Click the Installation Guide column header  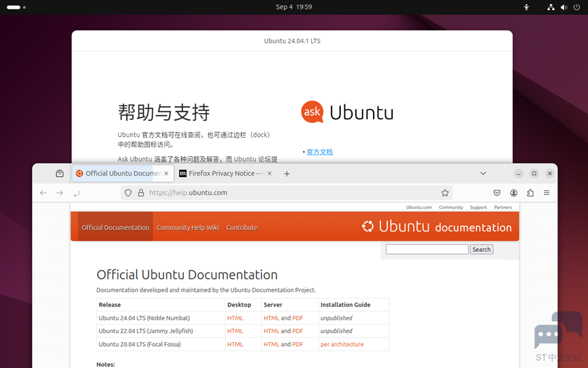pos(345,305)
